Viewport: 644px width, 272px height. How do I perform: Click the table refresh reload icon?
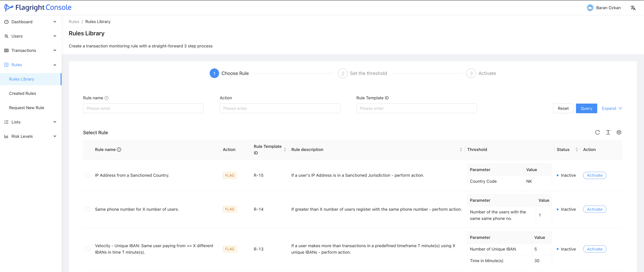[x=597, y=132]
